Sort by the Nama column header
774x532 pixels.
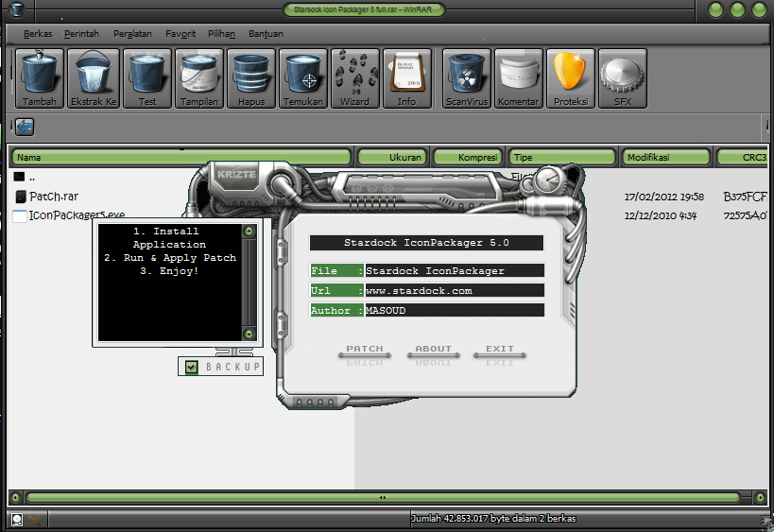coord(181,158)
